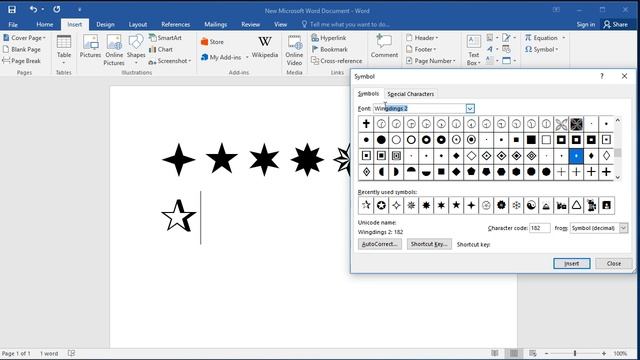This screenshot has height=360, width=640.
Task: Click the 1 word count in status bar
Action: (x=49, y=353)
